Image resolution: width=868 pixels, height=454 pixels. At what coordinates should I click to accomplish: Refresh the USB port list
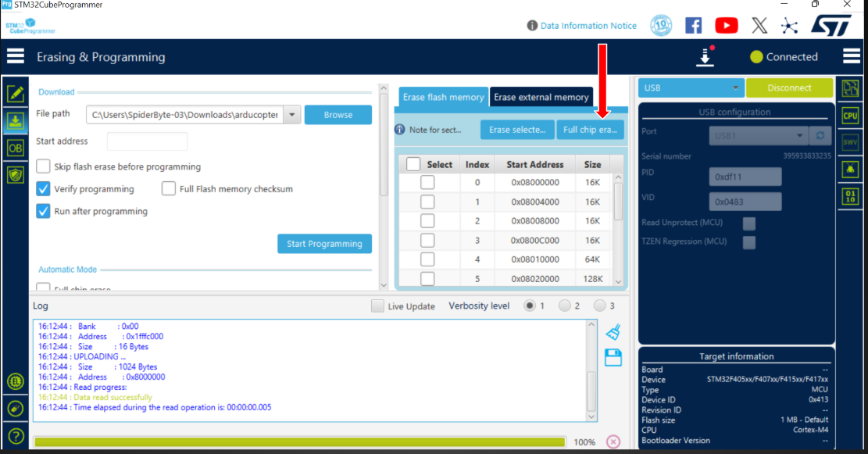point(820,134)
